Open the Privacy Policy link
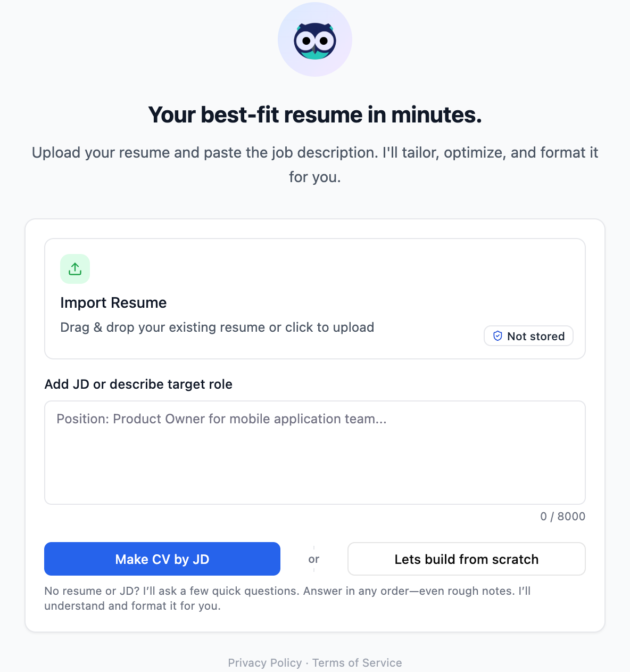The height and width of the screenshot is (672, 630). [265, 662]
